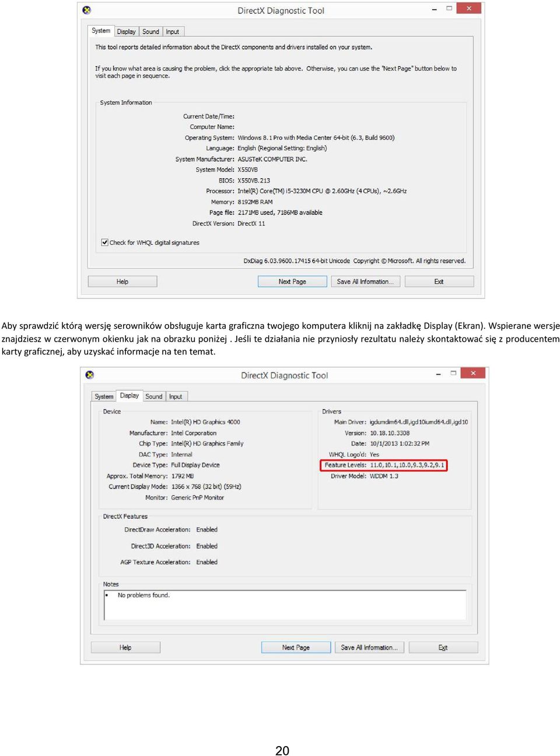Click the DirectX icon in lower window title bar
This screenshot has height=756, width=560.
click(x=90, y=375)
